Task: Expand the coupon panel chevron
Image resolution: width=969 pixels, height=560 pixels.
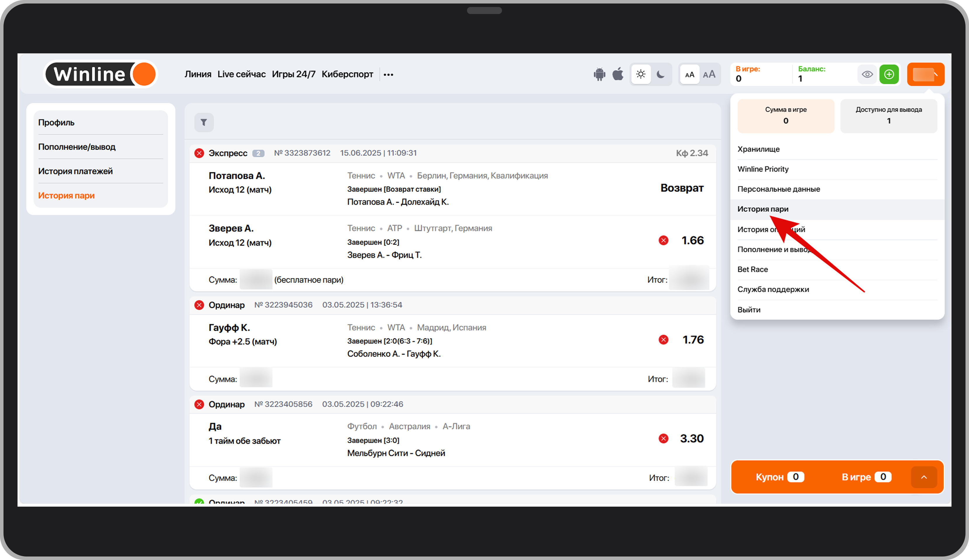Action: click(x=924, y=477)
